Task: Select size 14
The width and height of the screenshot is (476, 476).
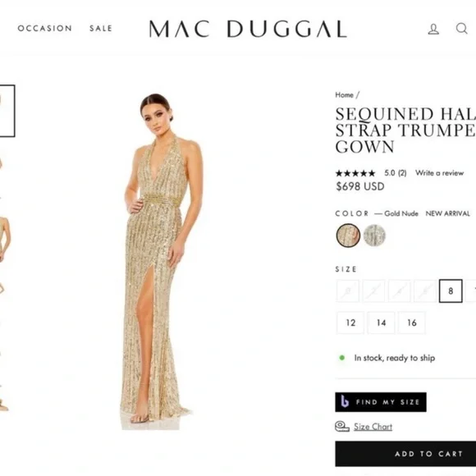Action: click(381, 323)
